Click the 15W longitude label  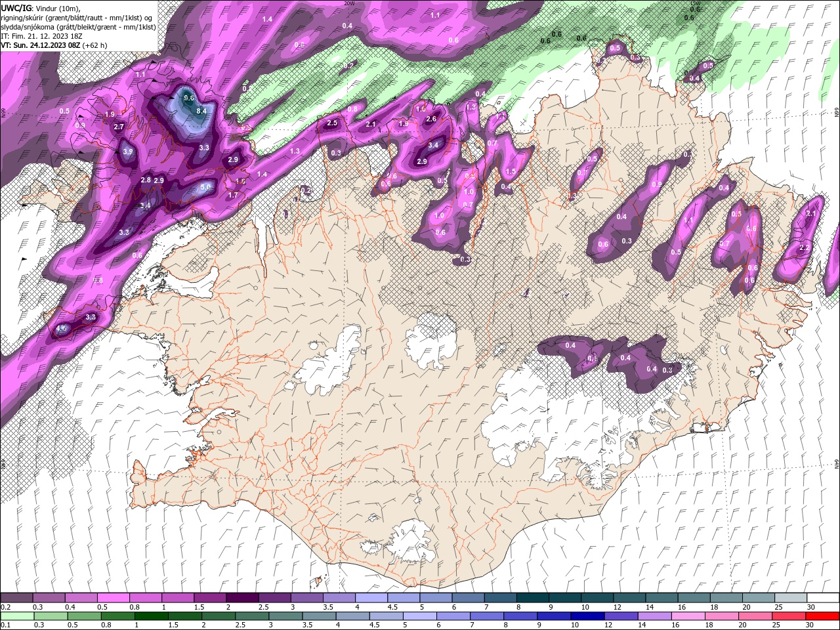click(695, 3)
